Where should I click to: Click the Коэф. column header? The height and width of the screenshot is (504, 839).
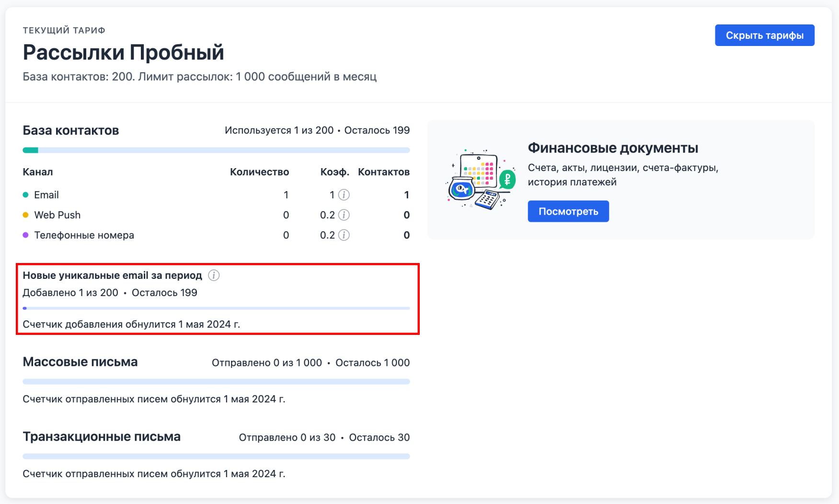click(334, 172)
